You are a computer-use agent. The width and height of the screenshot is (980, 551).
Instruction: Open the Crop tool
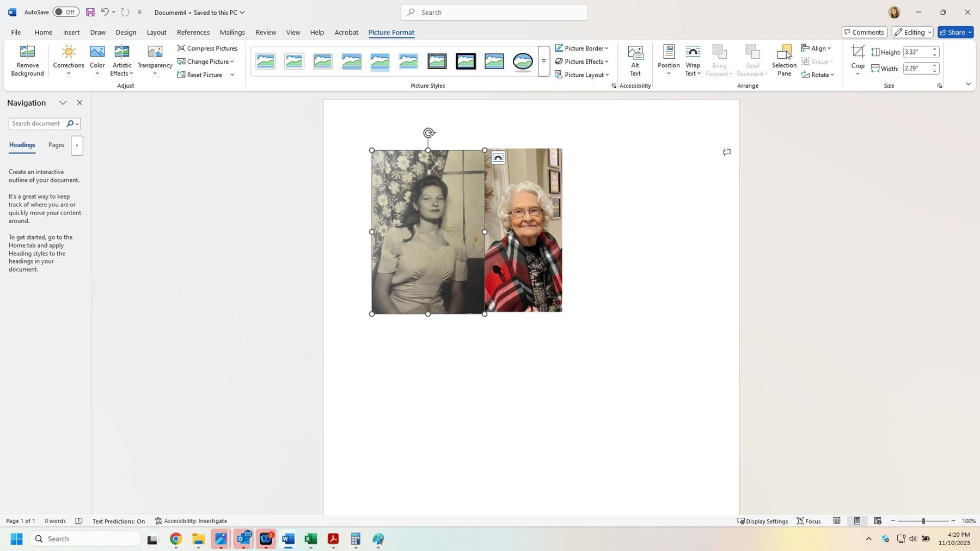857,60
